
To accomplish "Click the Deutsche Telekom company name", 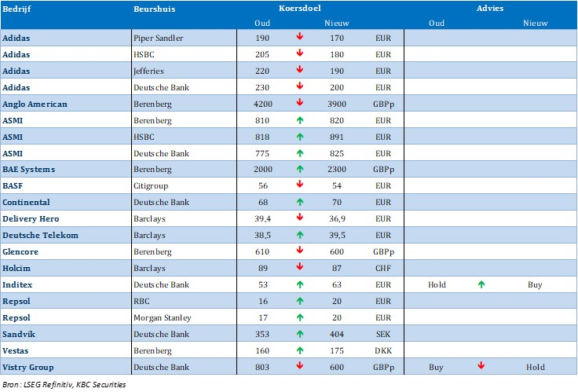I will pyautogui.click(x=40, y=235).
